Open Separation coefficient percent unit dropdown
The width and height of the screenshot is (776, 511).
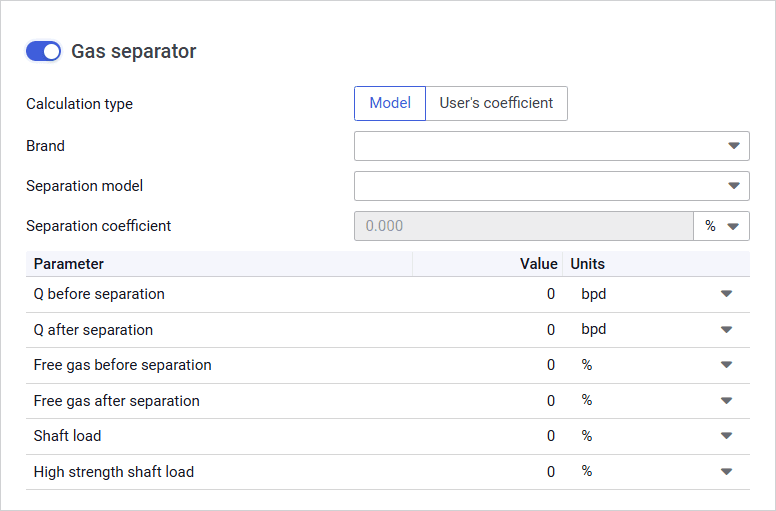pos(721,226)
